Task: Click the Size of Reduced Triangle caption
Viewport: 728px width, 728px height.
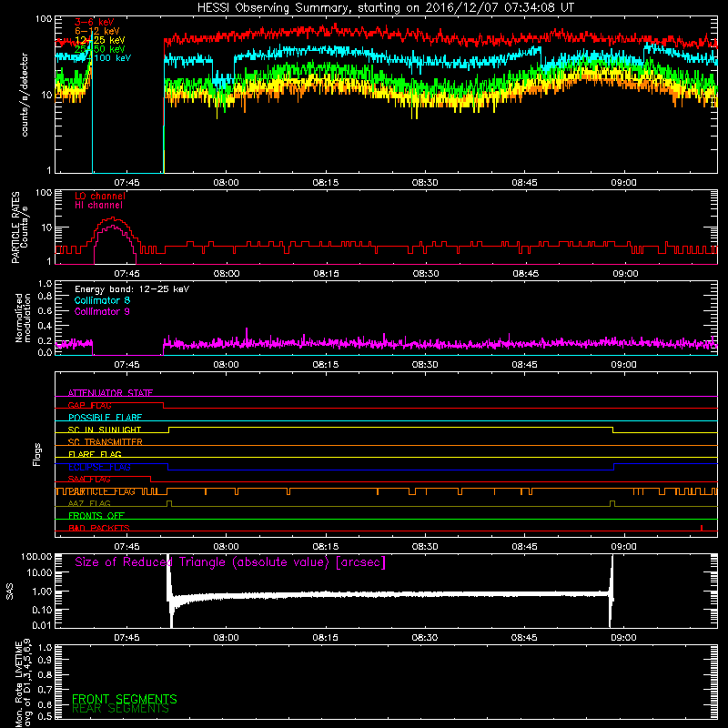Action: pyautogui.click(x=230, y=562)
